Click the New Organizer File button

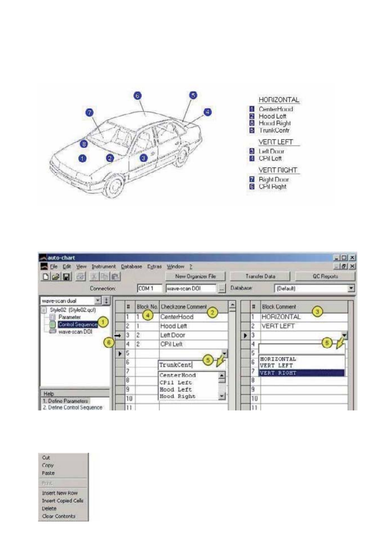(196, 276)
